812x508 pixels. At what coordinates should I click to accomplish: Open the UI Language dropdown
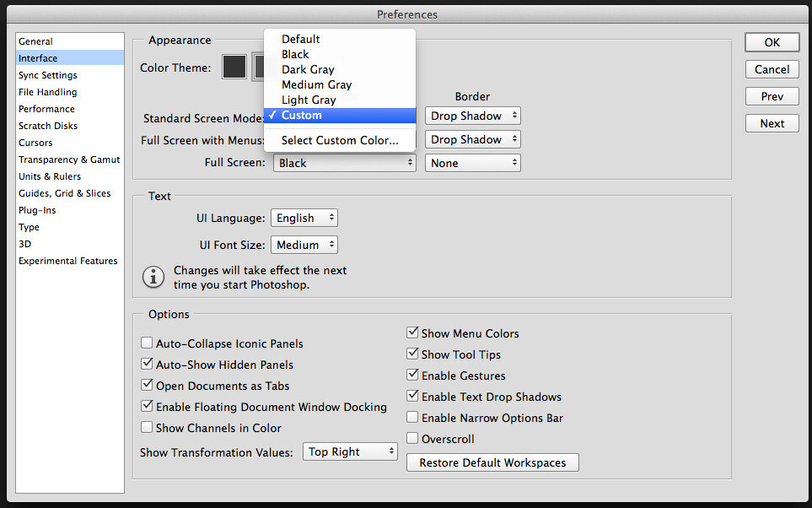304,219
